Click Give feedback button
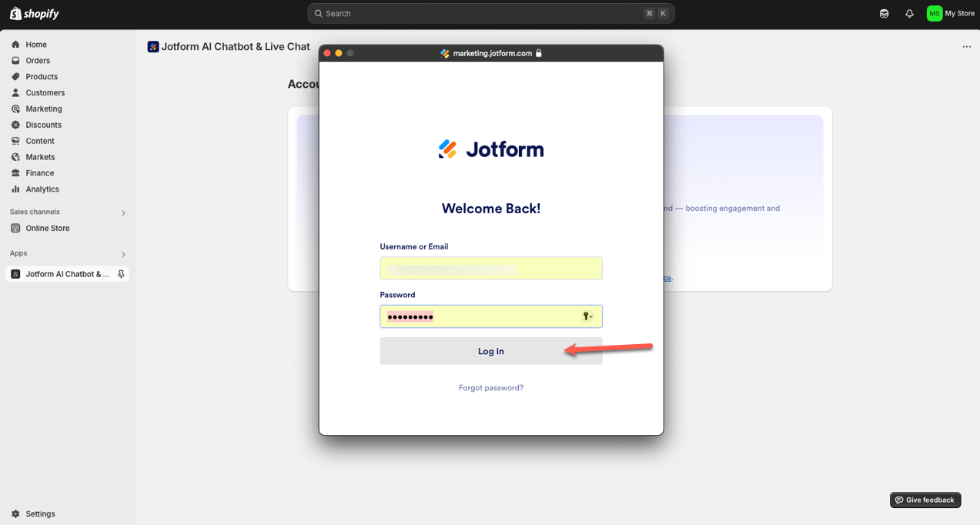Viewport: 980px width, 525px height. 925,500
